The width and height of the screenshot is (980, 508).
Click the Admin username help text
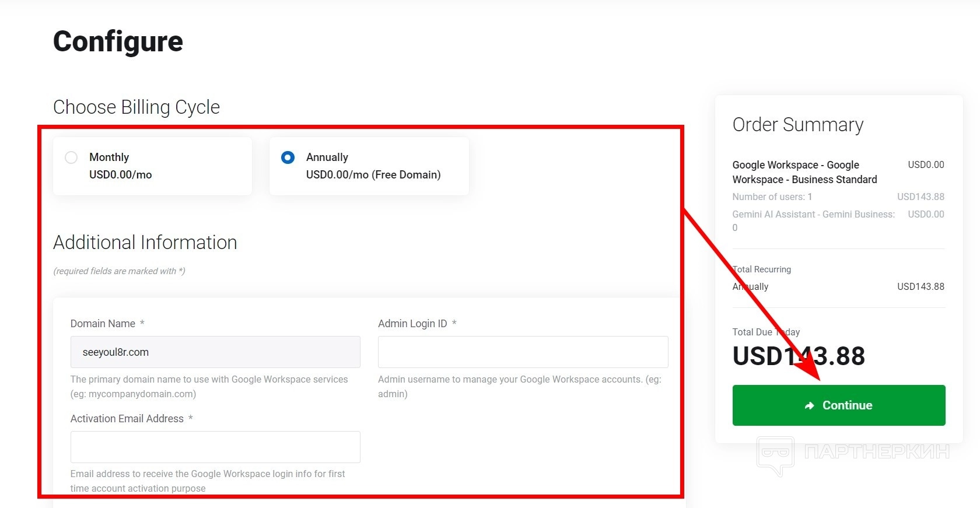click(x=520, y=387)
